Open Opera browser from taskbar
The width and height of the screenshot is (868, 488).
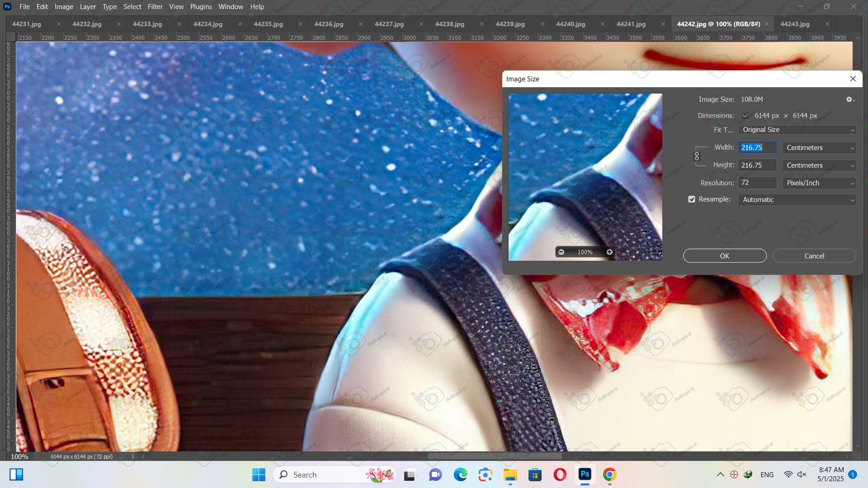[x=560, y=474]
